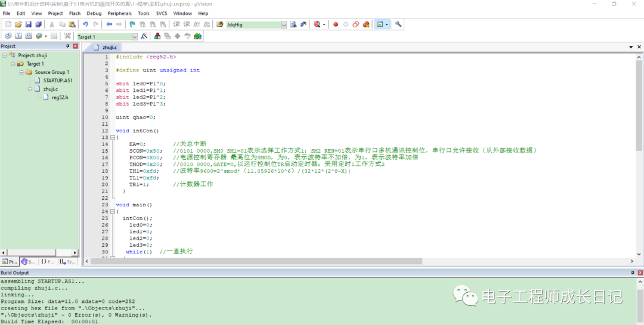644x325 pixels.
Task: Click the editor vertical scrollbar
Action: point(639,106)
